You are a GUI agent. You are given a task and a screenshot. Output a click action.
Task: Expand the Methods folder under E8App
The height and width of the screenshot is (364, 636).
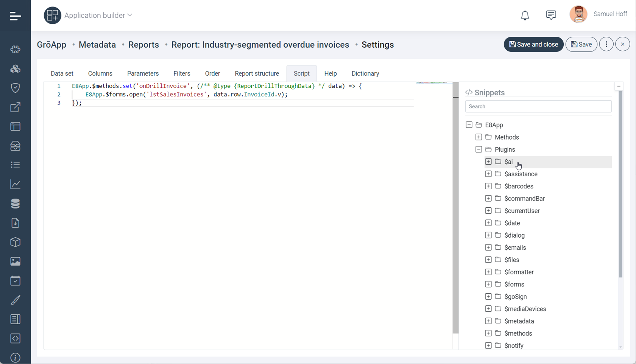pyautogui.click(x=479, y=137)
